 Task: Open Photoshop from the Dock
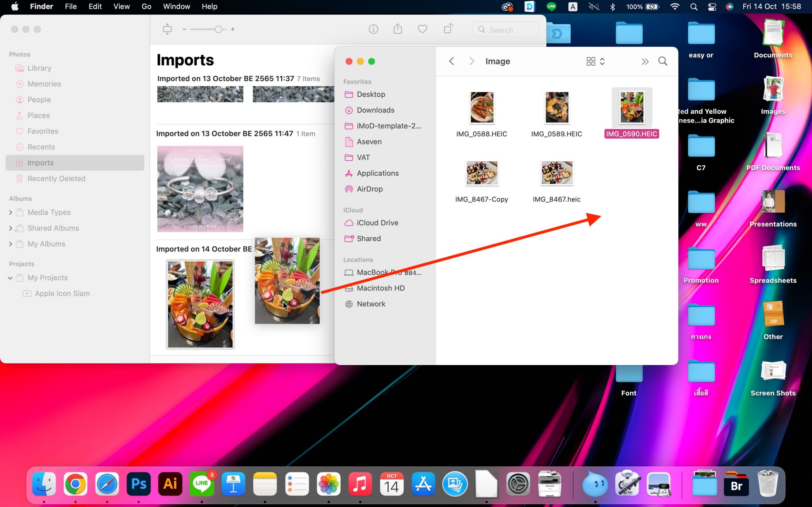pos(139,484)
